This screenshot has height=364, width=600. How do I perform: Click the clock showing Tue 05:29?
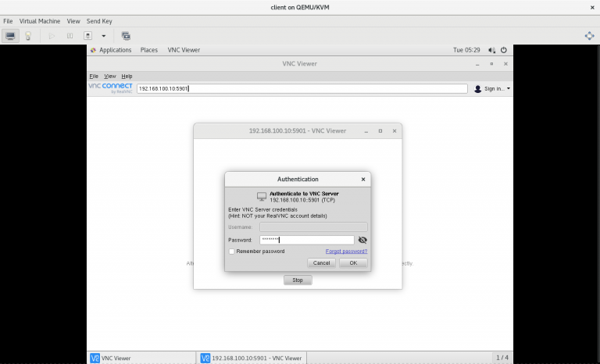point(466,50)
